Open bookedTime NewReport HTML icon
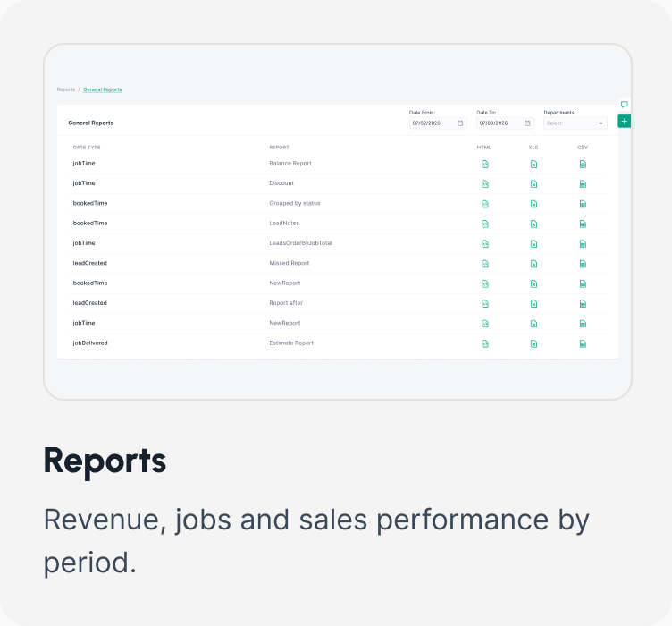 coord(485,283)
